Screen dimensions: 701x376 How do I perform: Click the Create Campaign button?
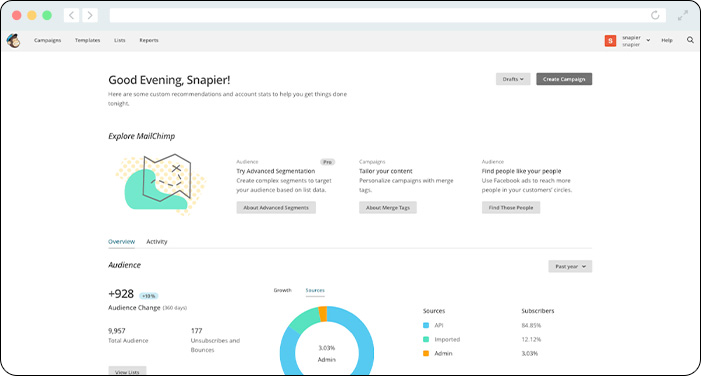pos(564,79)
